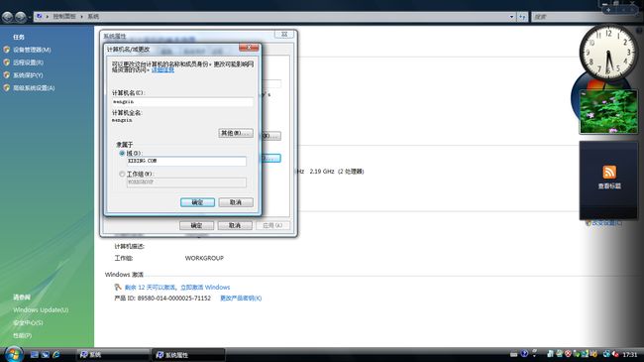The width and height of the screenshot is (644, 362).
Task: Click the Show Desktop quick launch icon
Action: click(35, 354)
